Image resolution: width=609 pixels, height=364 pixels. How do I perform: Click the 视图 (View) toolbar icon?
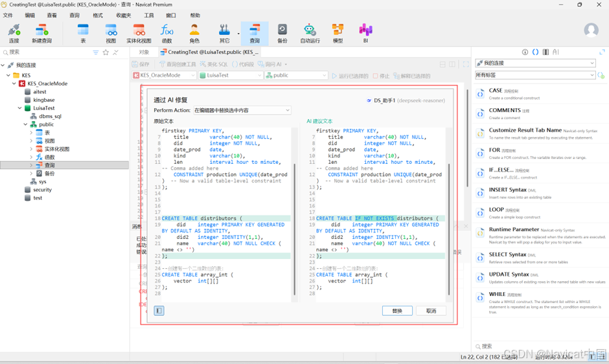click(111, 34)
